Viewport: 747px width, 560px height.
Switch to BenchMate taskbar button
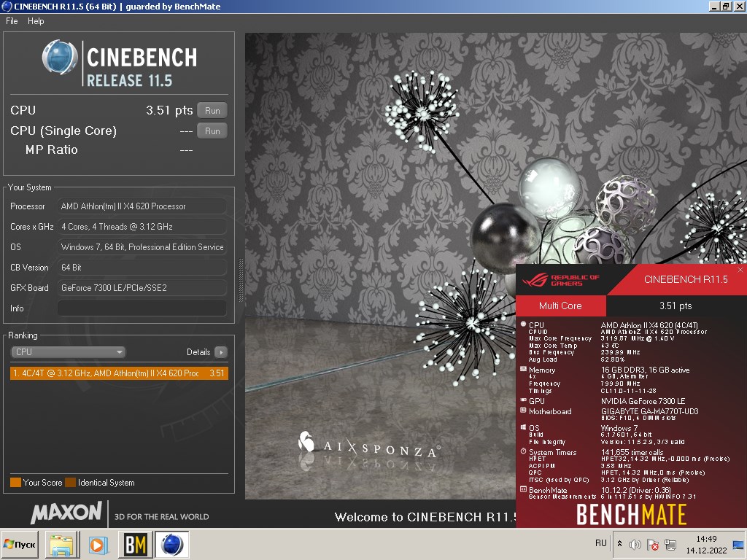pyautogui.click(x=135, y=545)
